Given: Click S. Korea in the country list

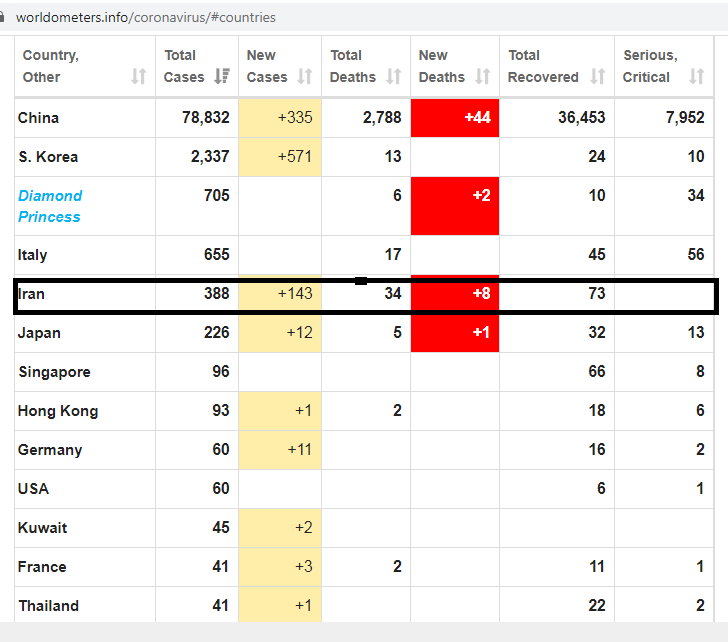Looking at the screenshot, I should (x=48, y=157).
